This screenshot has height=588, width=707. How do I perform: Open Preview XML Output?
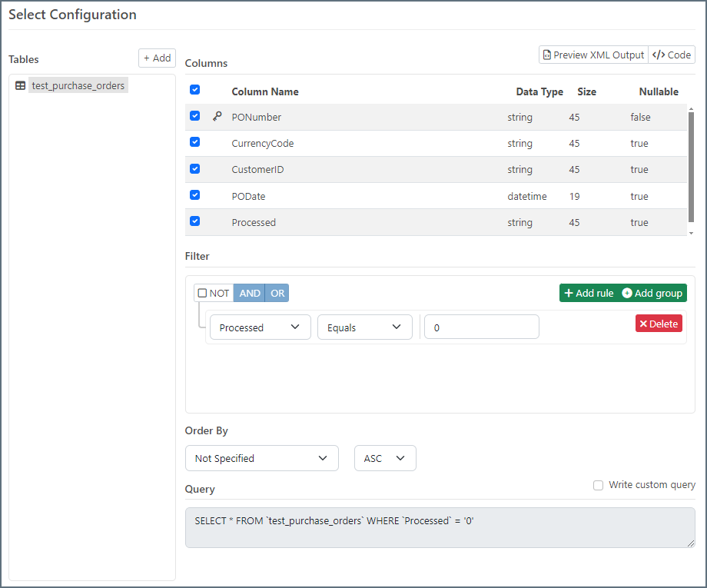point(593,55)
